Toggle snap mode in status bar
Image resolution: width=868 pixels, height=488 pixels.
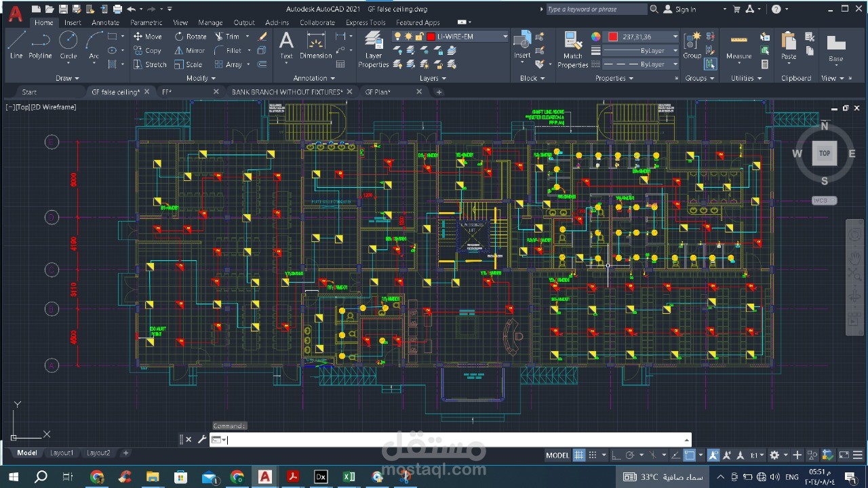click(x=593, y=455)
